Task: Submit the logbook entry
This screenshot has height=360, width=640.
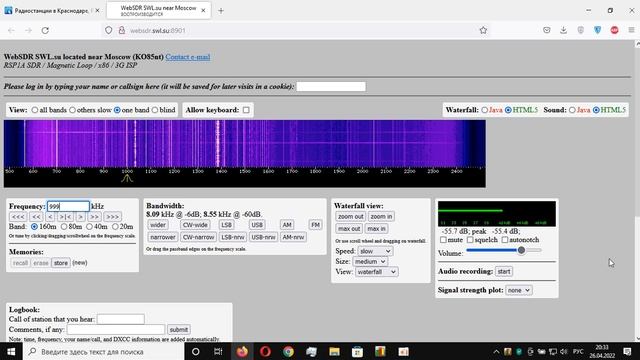Action: click(x=179, y=330)
